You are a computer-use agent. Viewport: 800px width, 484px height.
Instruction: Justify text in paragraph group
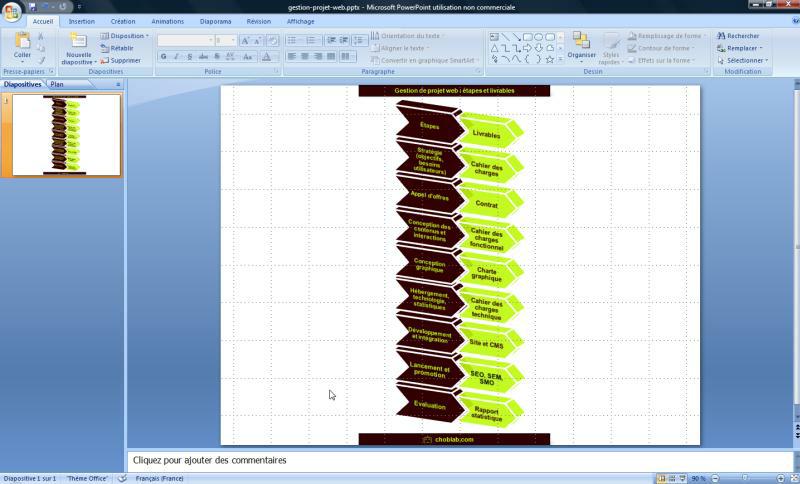[331, 56]
